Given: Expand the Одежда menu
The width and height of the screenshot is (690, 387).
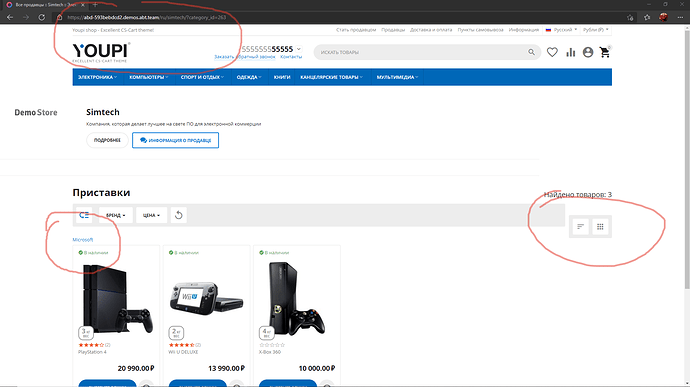Looking at the screenshot, I should coord(249,77).
